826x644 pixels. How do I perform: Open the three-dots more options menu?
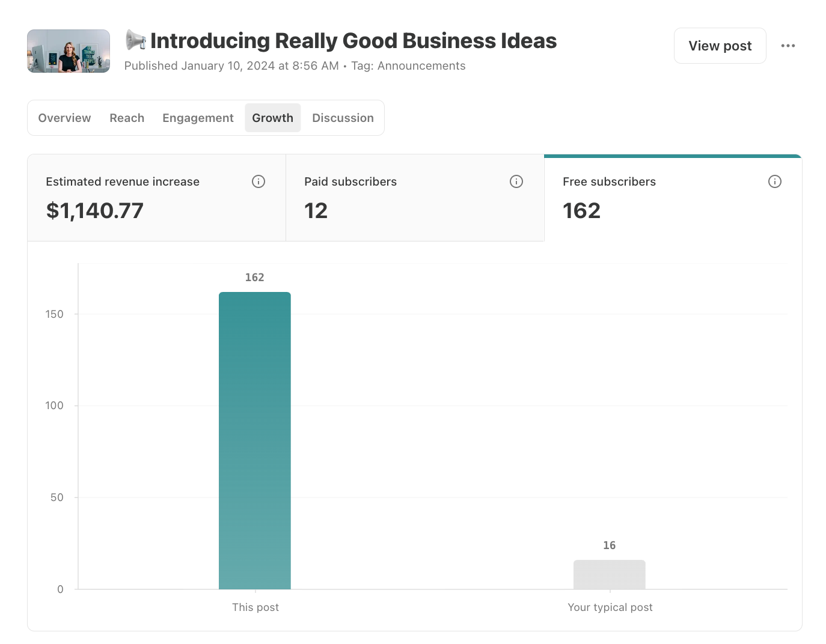[788, 46]
